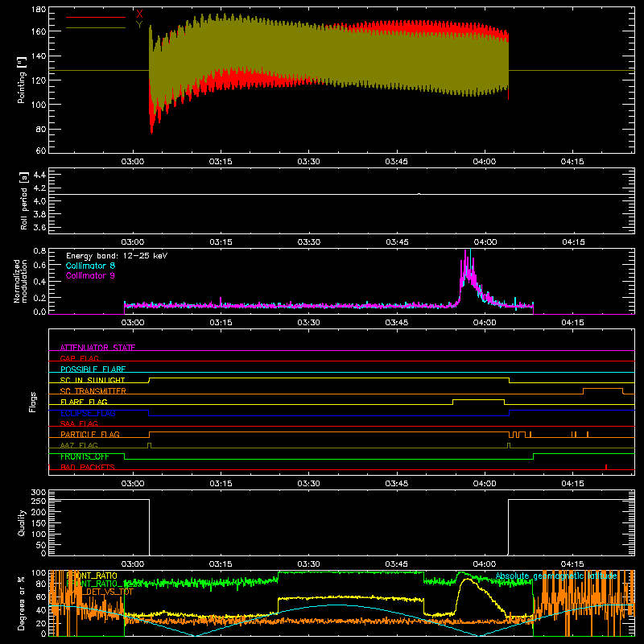Viewport: 644px width, 644px height.
Task: Click "04:00" time label under modulation plot
Action: point(485,323)
